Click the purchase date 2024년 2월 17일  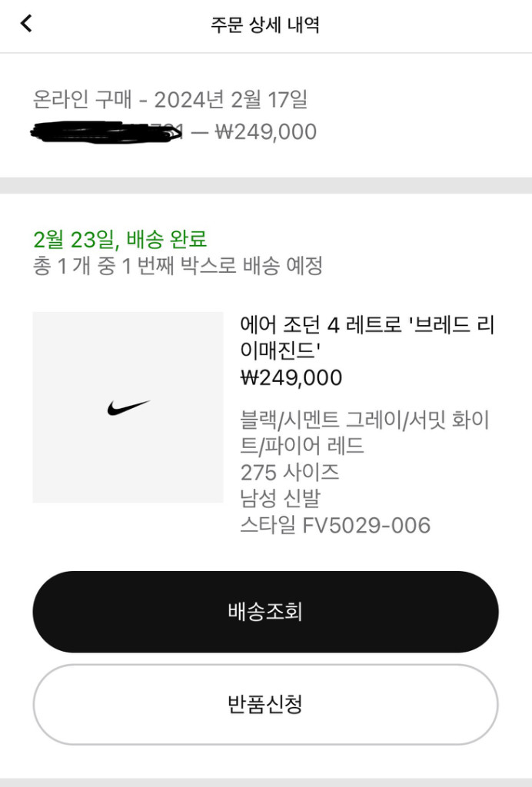click(231, 100)
